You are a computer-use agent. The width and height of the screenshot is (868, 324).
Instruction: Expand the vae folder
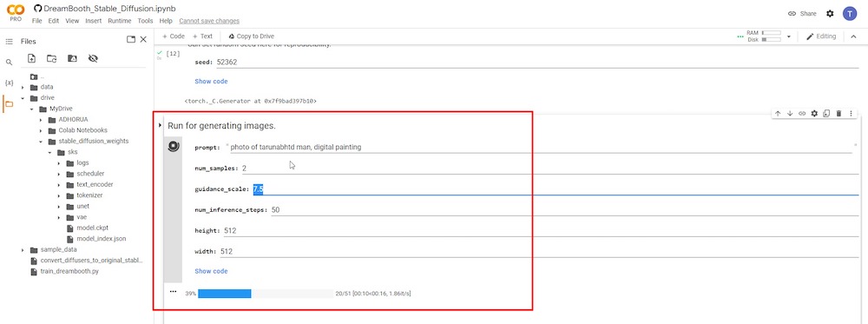click(59, 217)
